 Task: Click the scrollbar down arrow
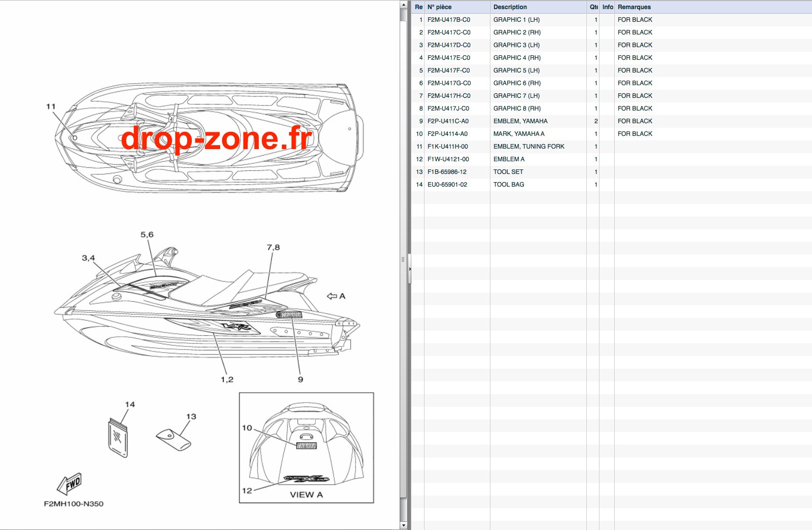(403, 525)
